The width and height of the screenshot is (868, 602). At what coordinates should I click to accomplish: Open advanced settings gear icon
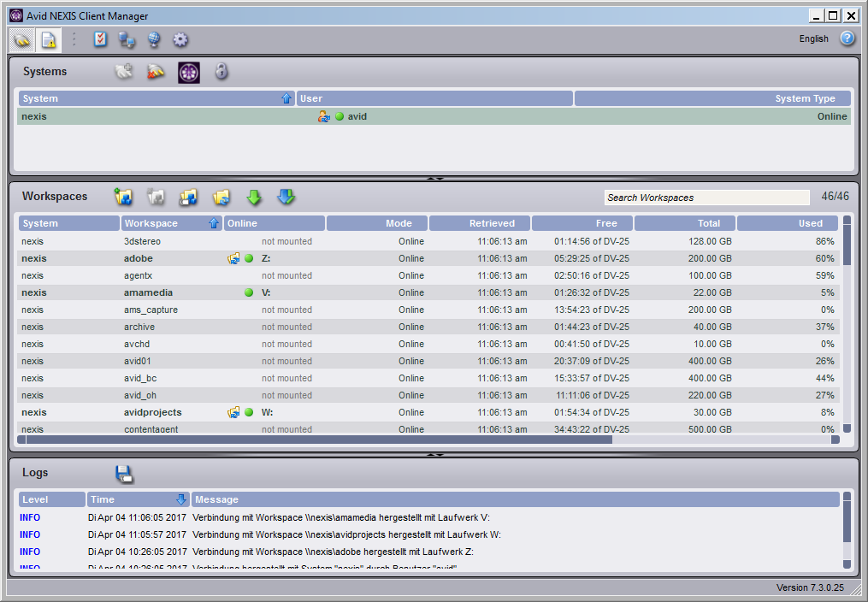coord(180,40)
